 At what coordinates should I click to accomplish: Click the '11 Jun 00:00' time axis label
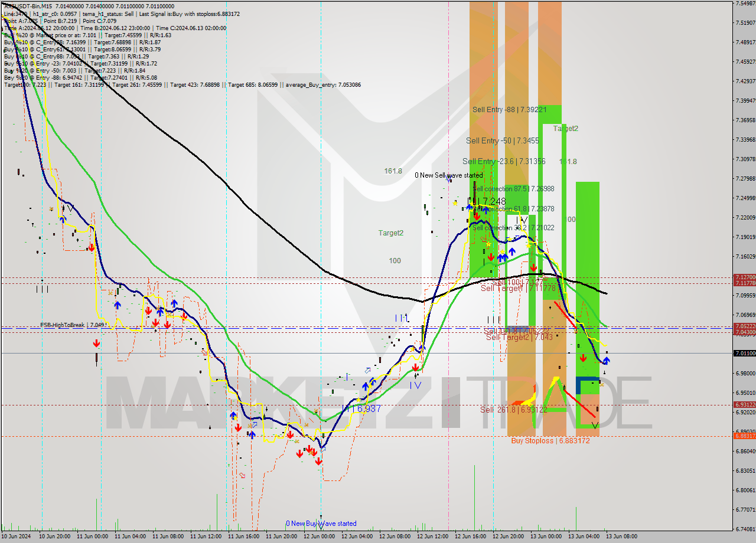(x=93, y=537)
